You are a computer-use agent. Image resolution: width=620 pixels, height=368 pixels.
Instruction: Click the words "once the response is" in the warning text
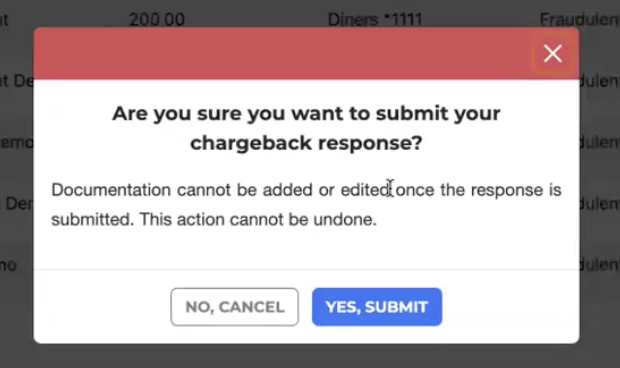(478, 190)
